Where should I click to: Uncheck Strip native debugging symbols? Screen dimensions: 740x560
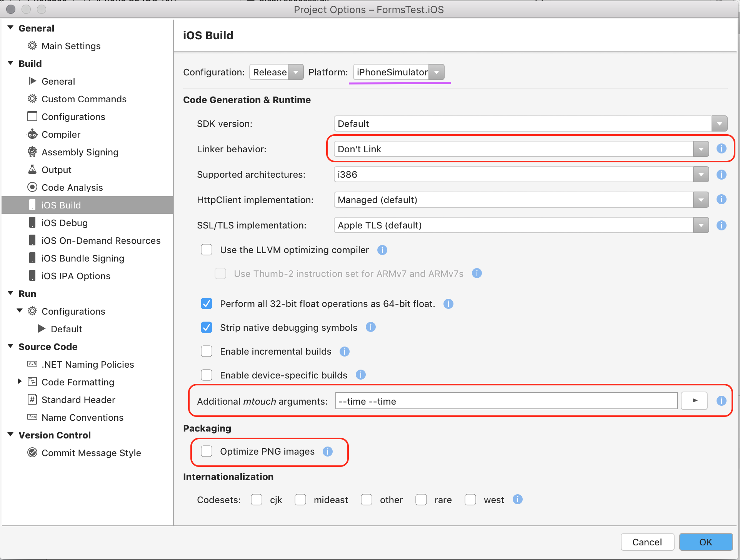(x=207, y=327)
